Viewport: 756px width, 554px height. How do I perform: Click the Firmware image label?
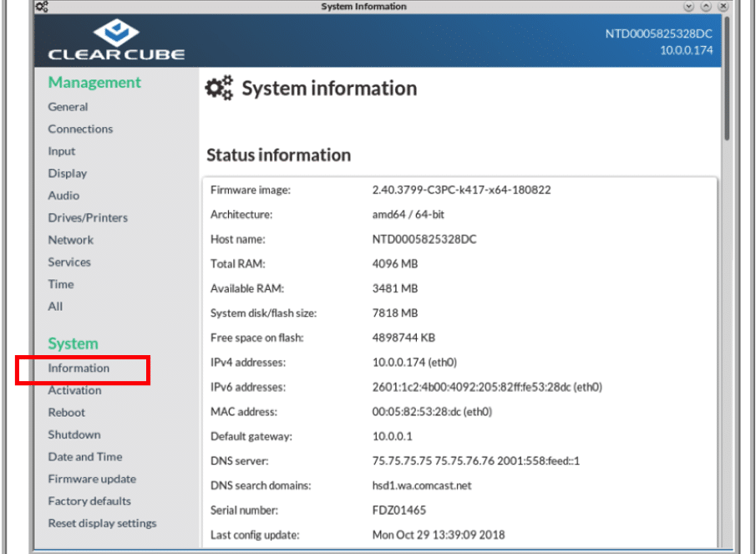coord(251,190)
